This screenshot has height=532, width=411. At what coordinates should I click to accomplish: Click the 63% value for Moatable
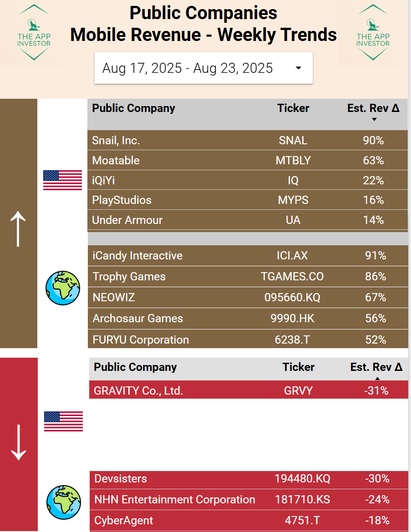coord(373,160)
